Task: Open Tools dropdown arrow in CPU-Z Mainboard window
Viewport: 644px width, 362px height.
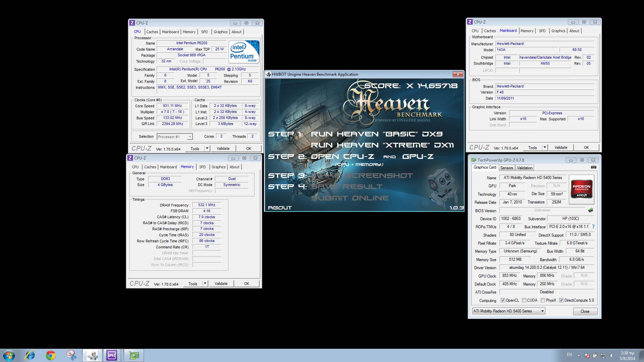Action: (545, 147)
